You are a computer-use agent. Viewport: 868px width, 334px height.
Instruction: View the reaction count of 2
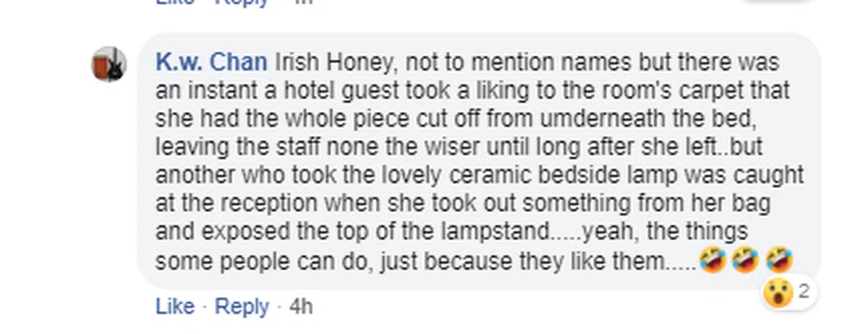click(x=803, y=293)
